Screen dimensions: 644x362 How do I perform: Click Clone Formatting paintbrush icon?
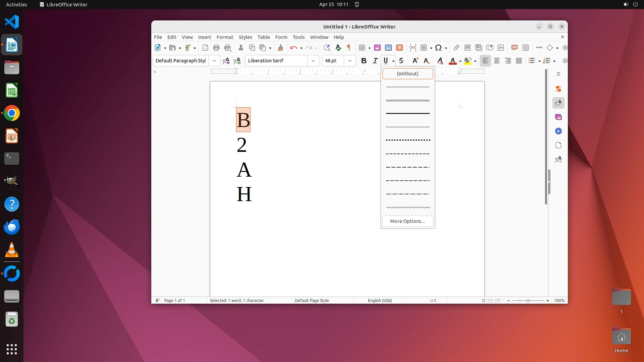click(x=280, y=48)
